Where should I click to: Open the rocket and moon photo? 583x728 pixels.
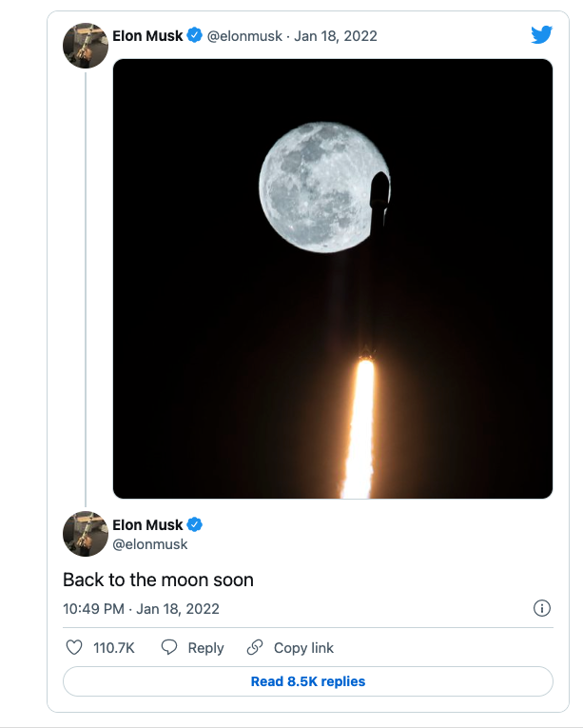333,279
